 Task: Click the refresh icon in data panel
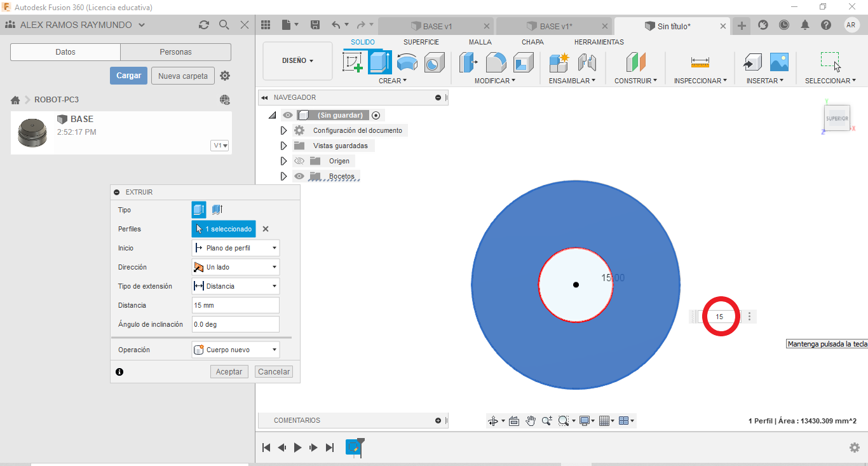point(203,25)
